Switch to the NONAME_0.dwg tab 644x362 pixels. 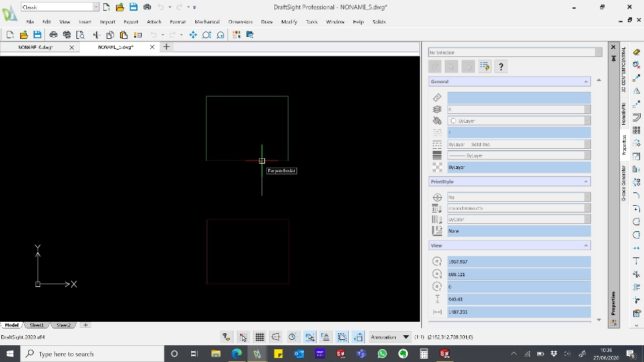pyautogui.click(x=36, y=47)
